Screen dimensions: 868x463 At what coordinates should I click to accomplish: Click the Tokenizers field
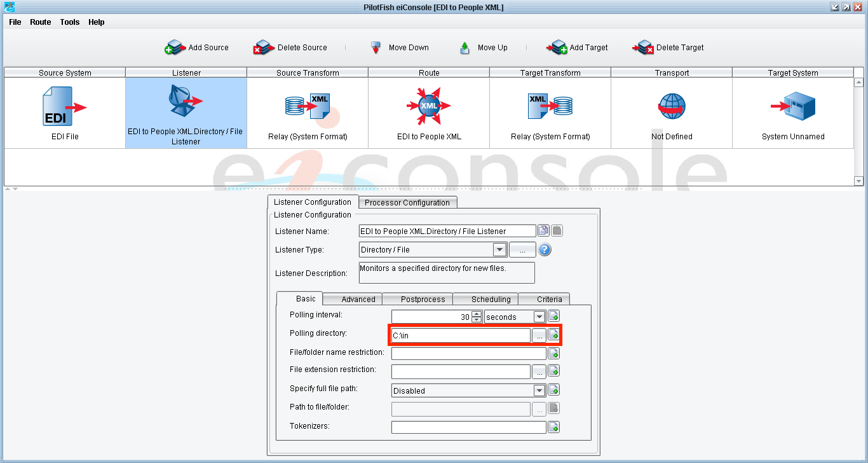469,427
